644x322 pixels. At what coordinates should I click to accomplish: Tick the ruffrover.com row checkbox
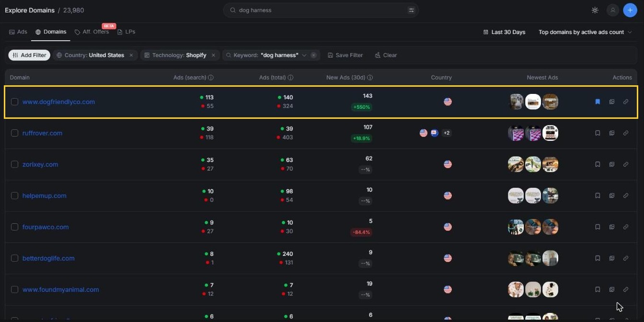14,133
